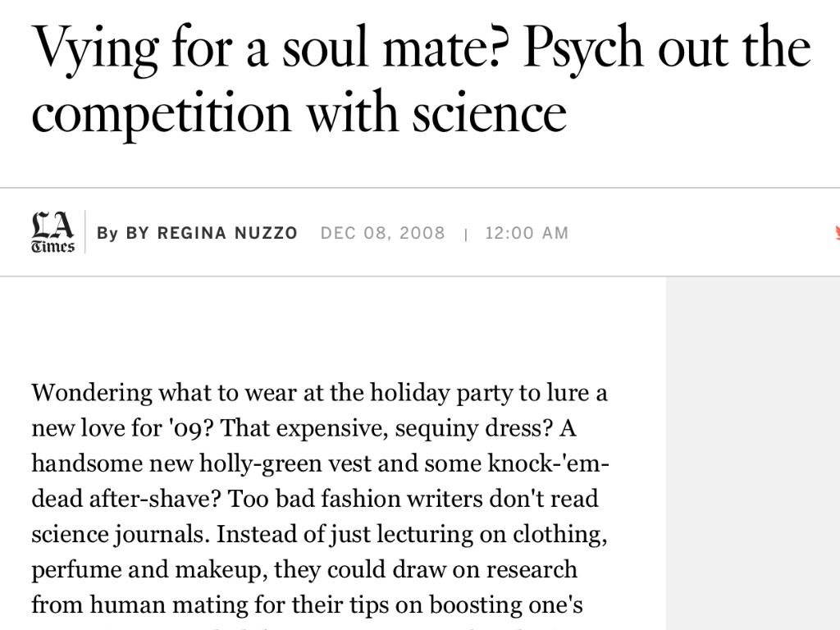This screenshot has height=630, width=840.
Task: Click the word 'By' before the author name
Action: 107,233
